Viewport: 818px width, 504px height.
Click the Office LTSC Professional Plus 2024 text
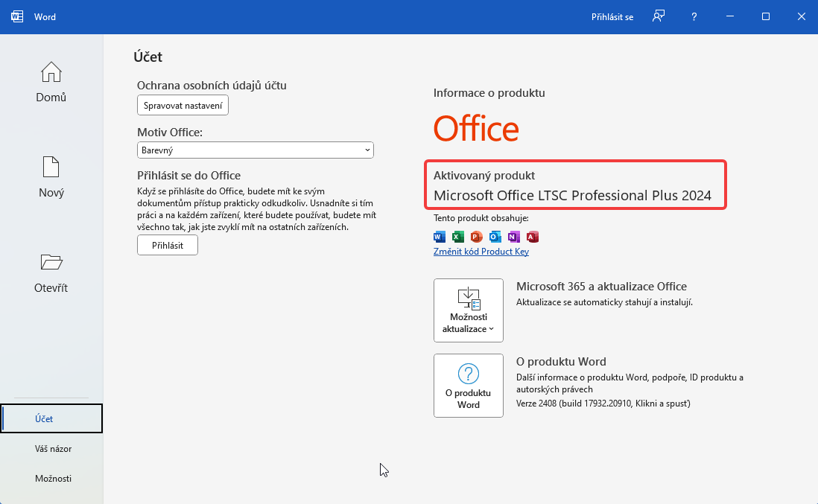tap(572, 196)
